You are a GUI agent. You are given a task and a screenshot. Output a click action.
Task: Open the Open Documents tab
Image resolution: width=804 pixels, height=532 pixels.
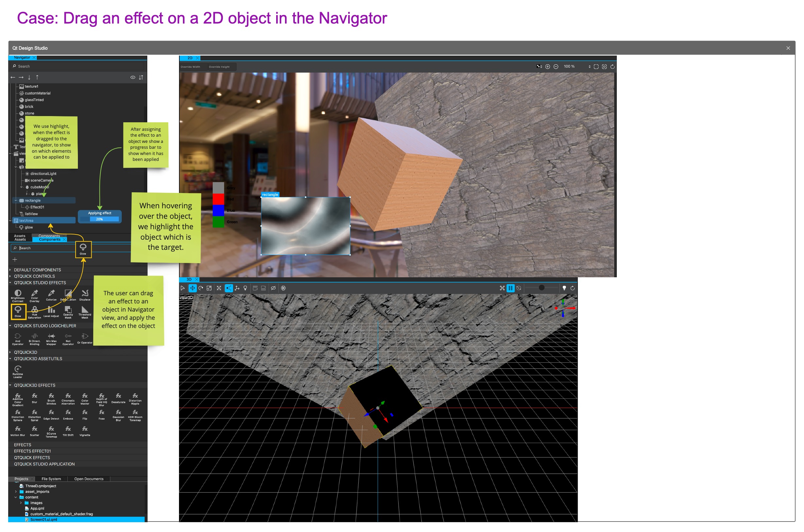[89, 479]
